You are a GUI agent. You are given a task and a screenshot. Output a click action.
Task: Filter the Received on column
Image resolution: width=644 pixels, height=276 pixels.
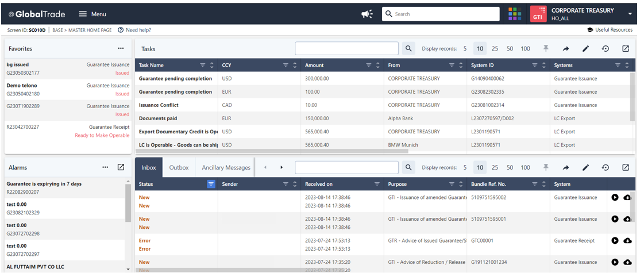coord(377,184)
